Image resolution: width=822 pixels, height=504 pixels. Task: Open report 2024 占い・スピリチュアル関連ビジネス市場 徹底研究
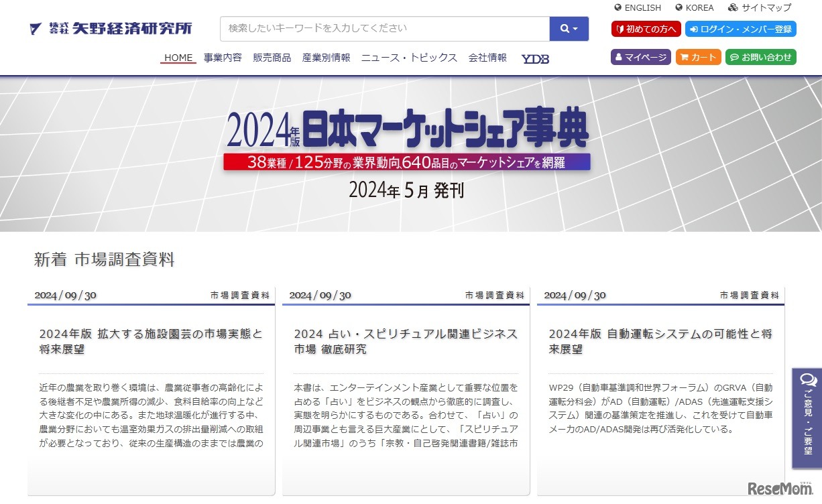pos(406,341)
